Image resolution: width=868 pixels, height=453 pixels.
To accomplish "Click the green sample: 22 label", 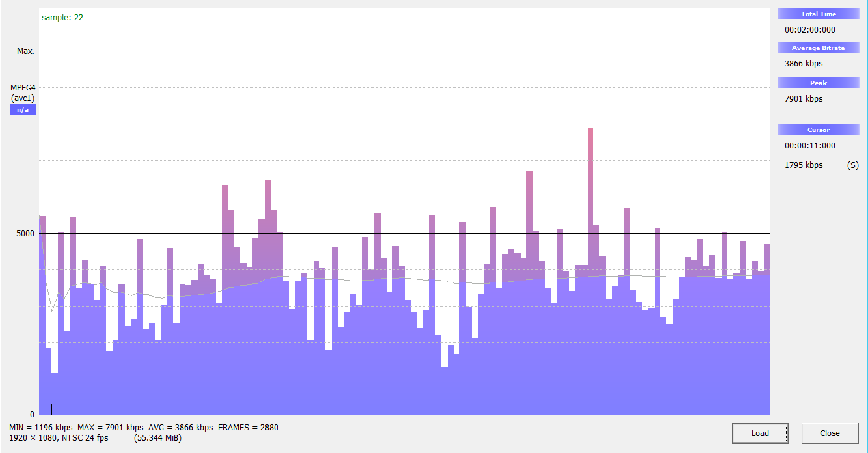I will tap(62, 18).
